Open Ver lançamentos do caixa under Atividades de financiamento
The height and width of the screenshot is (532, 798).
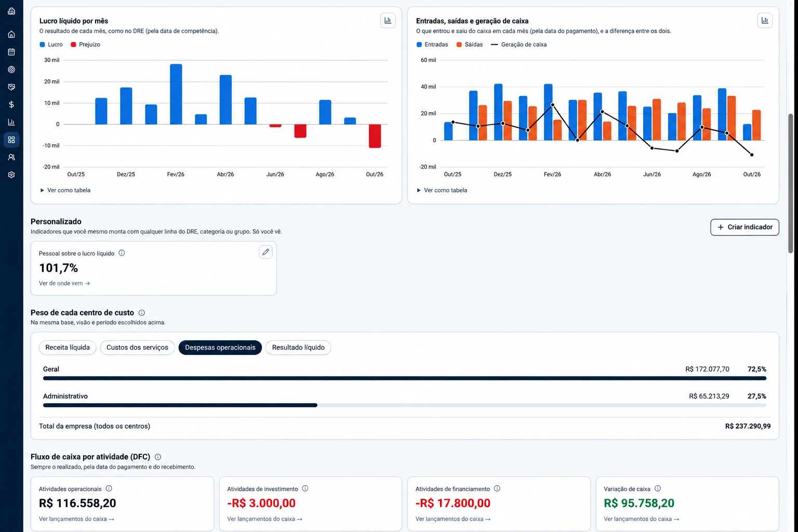453,519
